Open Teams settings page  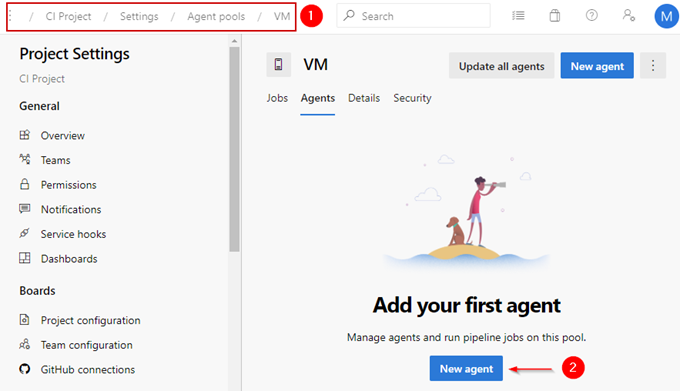56,160
